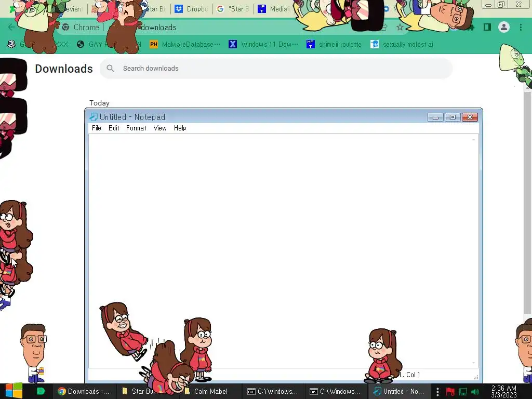Click the PH icon on the MalwareDatabase bookmark
Screen dimensions: 532x399
[154, 44]
